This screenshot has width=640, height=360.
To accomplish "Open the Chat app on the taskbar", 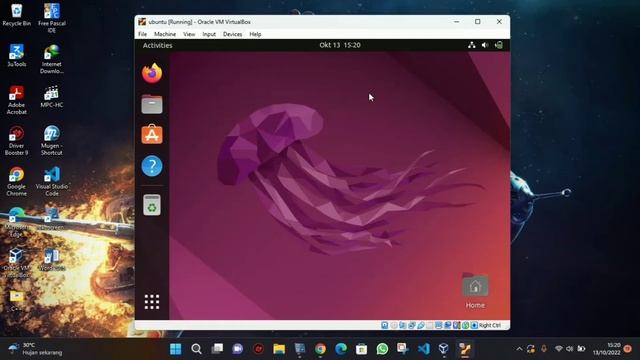I will [x=238, y=349].
